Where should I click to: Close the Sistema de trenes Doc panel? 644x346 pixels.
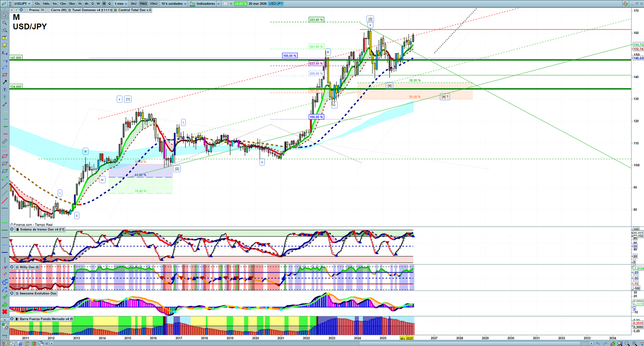[12, 230]
